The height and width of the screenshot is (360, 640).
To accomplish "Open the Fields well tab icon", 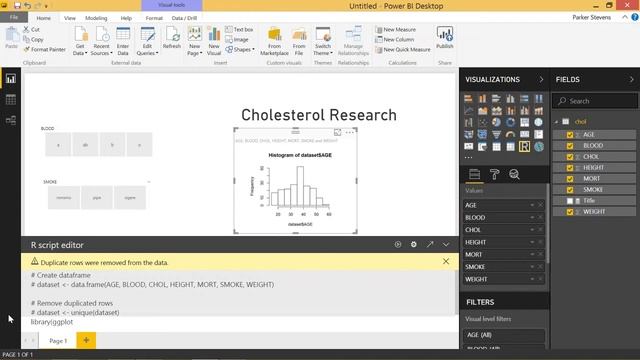I will coord(474,174).
